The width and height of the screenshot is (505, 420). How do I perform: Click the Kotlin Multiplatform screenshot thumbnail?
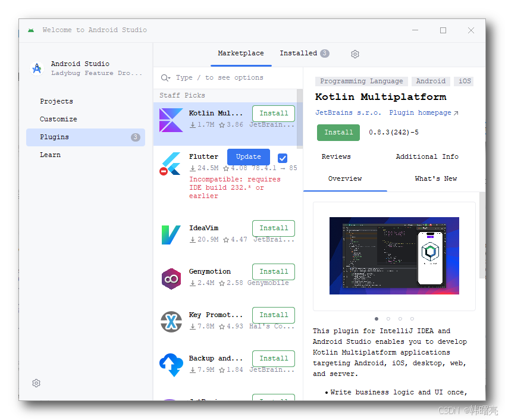(x=394, y=256)
